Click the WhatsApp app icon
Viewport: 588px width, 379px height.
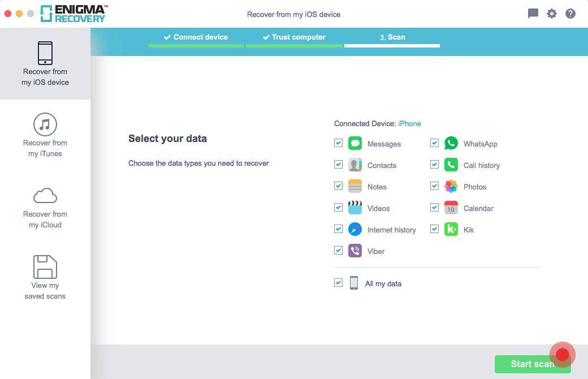pos(451,143)
